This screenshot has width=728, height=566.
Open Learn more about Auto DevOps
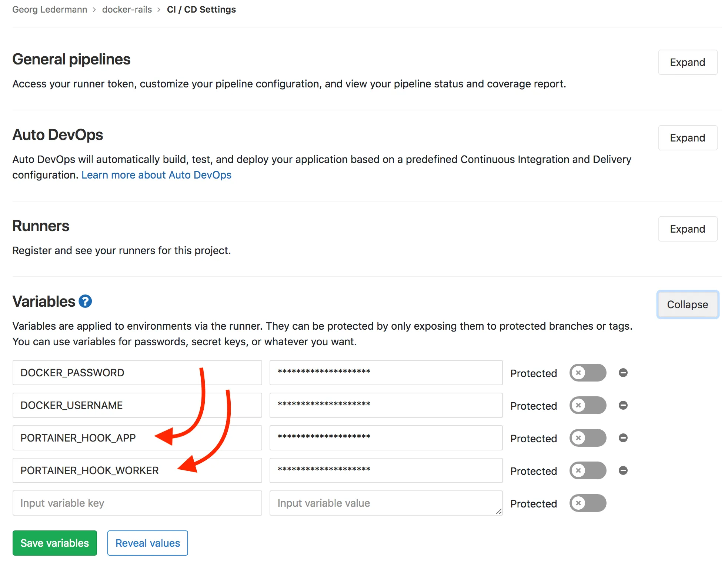tap(156, 174)
